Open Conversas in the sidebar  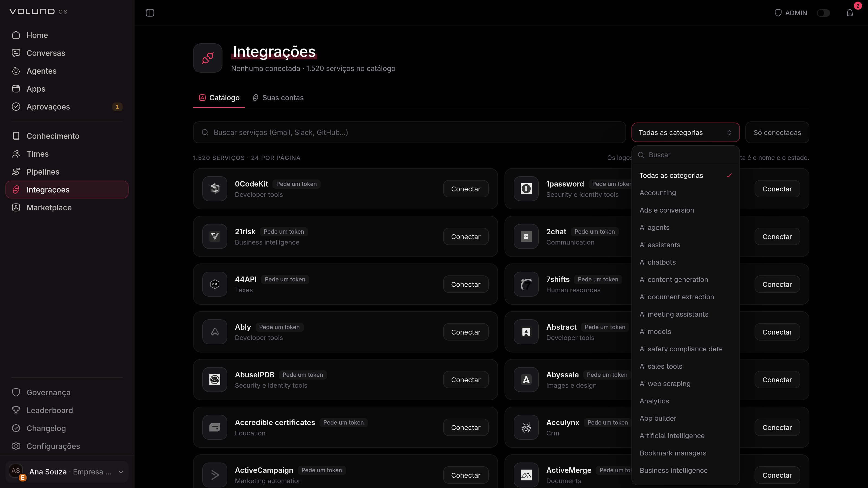(x=67, y=53)
